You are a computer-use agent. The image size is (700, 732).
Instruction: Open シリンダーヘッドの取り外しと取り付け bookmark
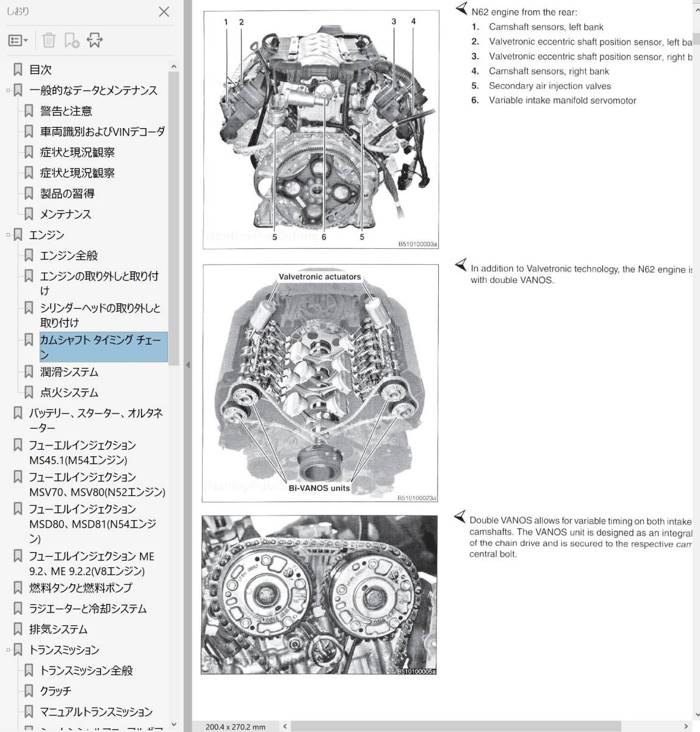pyautogui.click(x=101, y=315)
